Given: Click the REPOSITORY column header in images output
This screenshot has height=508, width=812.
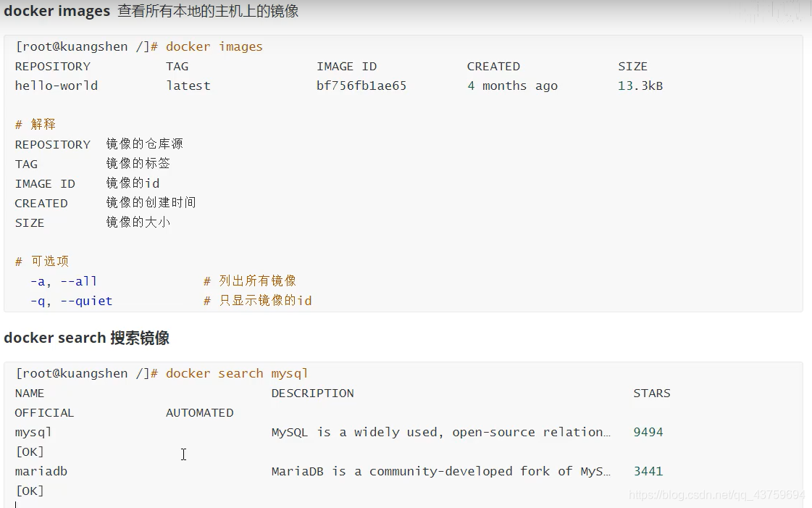Looking at the screenshot, I should 52,66.
